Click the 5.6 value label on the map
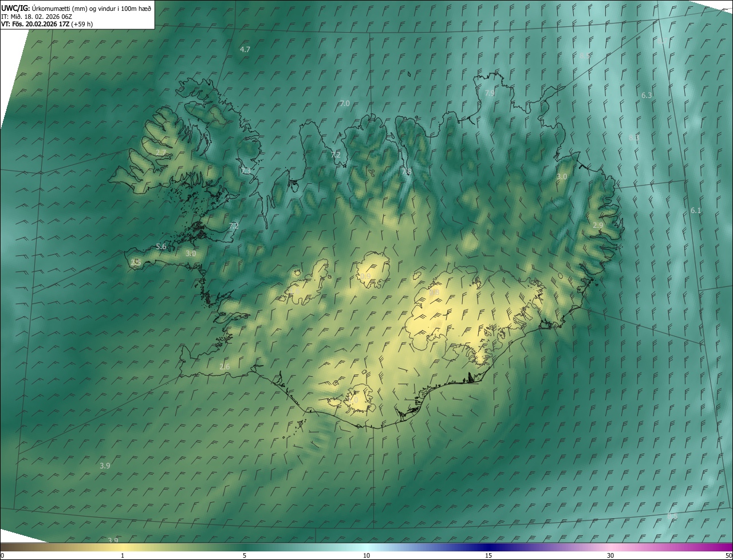The width and height of the screenshot is (733, 560). click(x=161, y=247)
